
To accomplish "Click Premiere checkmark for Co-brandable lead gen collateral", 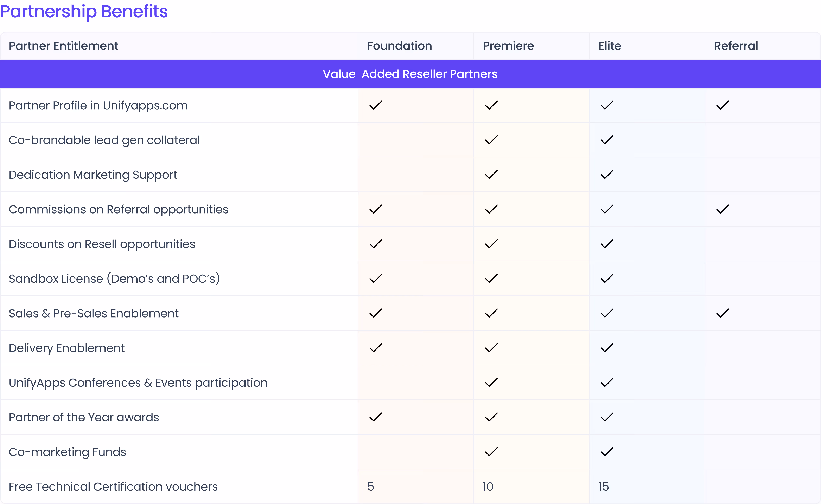I will coord(491,140).
